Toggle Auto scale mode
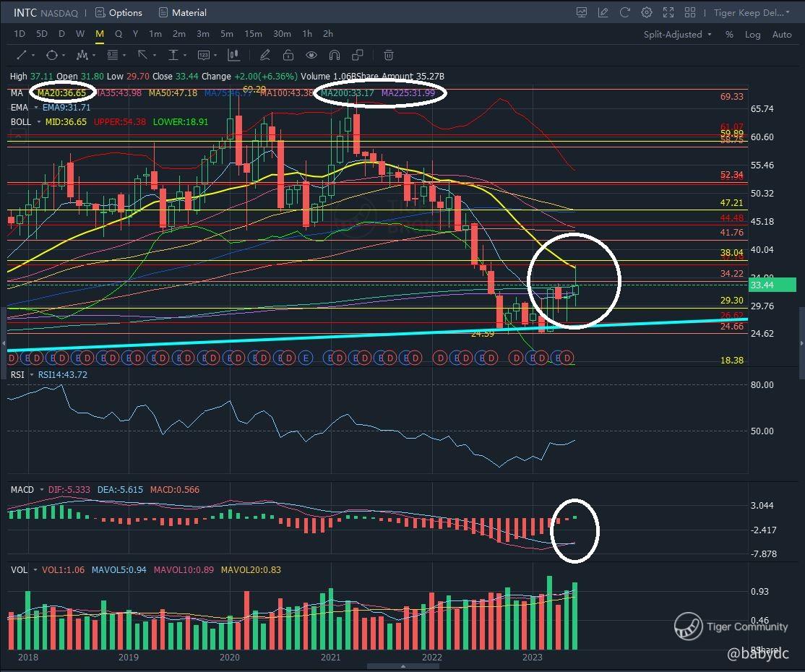 [x=782, y=35]
